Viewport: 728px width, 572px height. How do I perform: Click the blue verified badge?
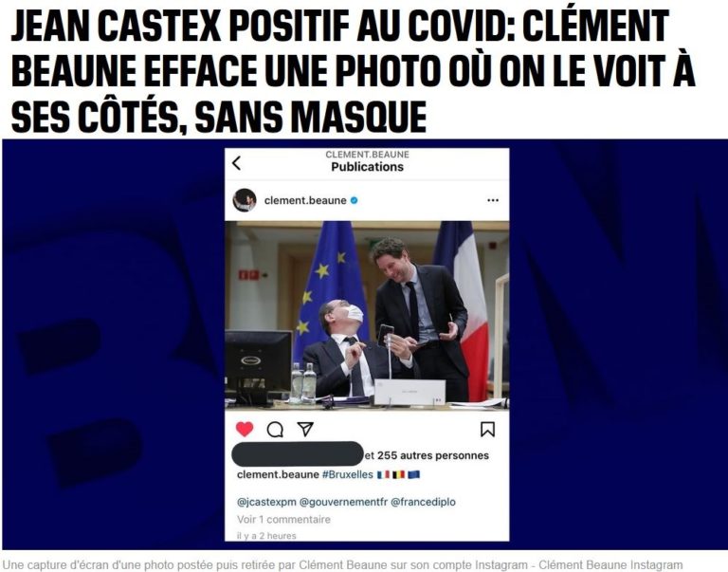click(x=354, y=200)
